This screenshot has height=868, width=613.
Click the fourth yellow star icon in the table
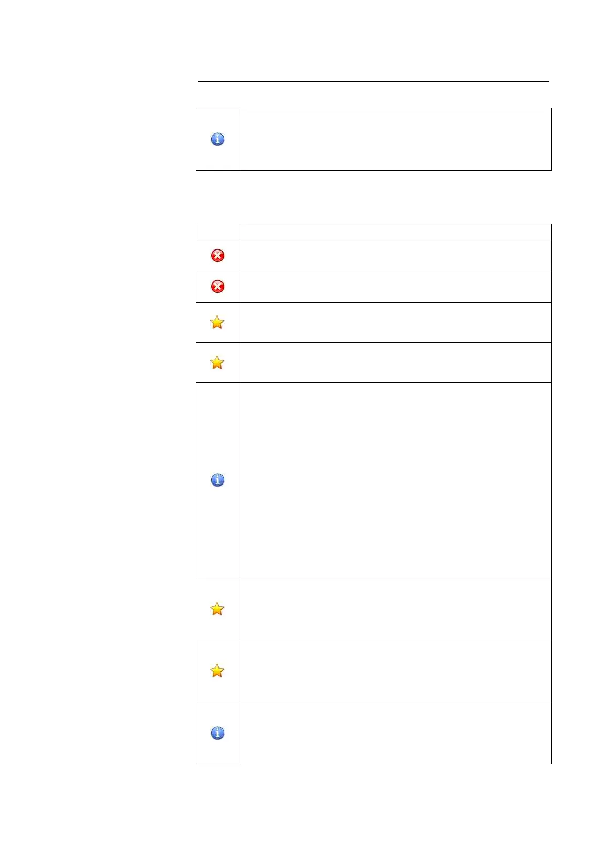(x=217, y=671)
